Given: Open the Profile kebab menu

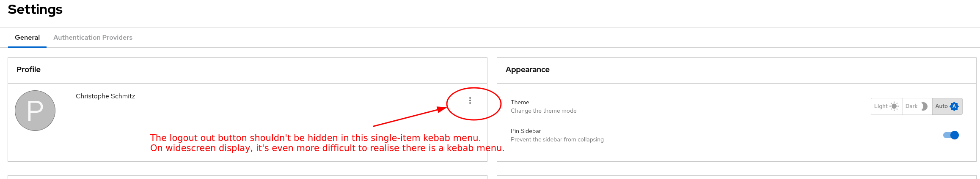Looking at the screenshot, I should click(470, 100).
